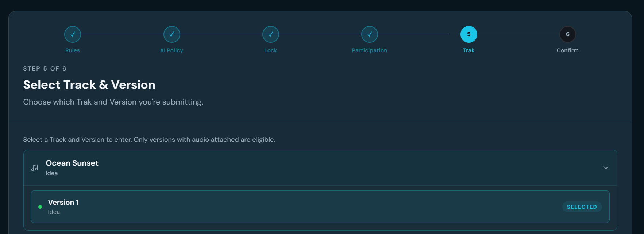
Task: Click the Select Track & Version heading
Action: click(x=89, y=85)
